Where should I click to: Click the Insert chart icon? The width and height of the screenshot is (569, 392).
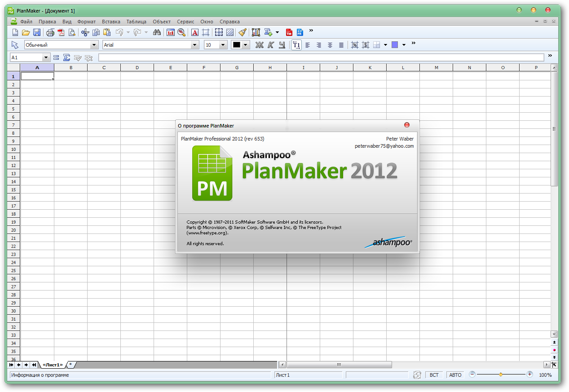pos(256,32)
